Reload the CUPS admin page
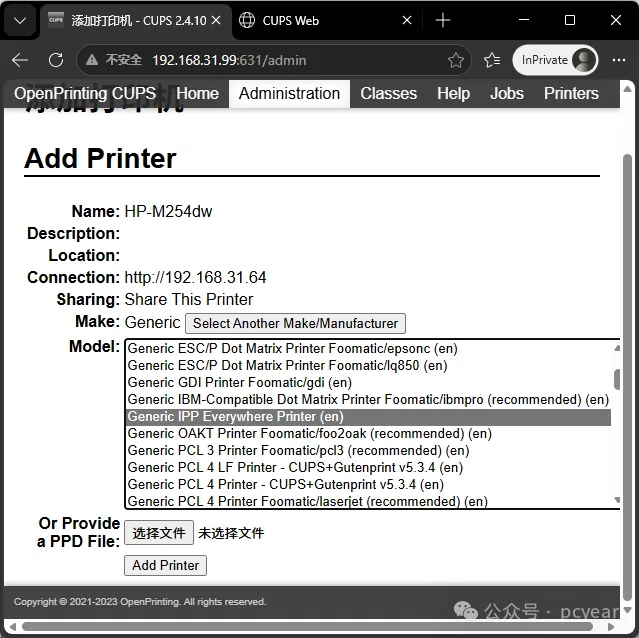 point(56,60)
